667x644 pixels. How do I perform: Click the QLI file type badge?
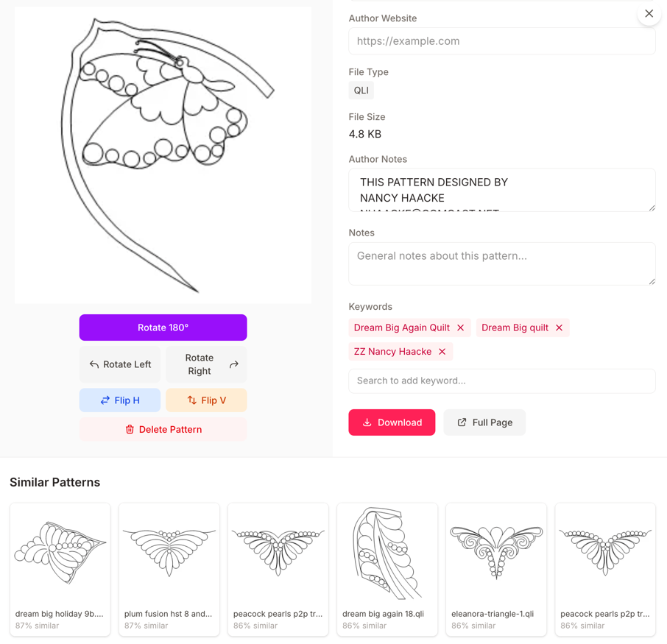pos(361,90)
